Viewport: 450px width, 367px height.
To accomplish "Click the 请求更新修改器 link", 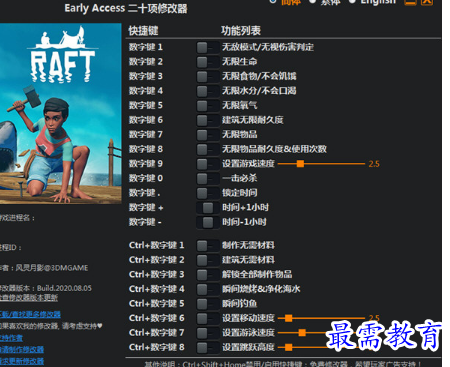I will (22, 361).
